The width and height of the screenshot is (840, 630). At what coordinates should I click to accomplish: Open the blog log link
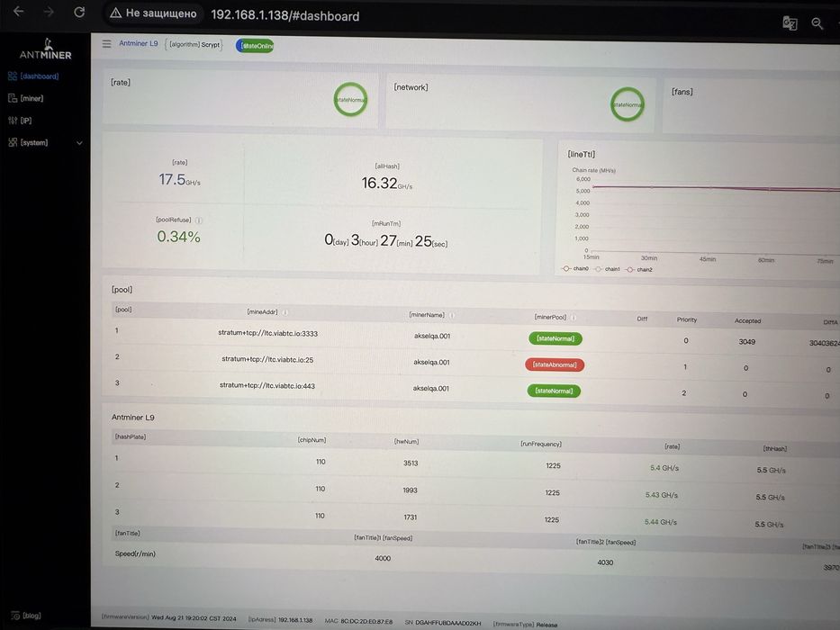(26, 616)
